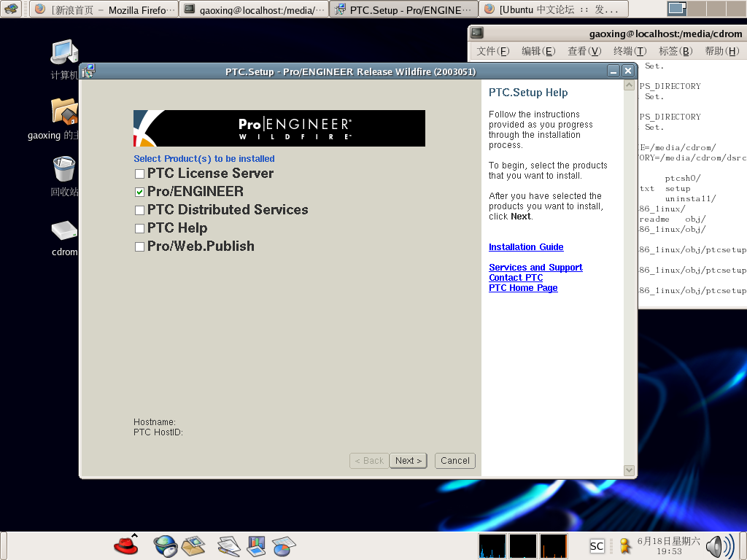The image size is (747, 560).
Task: Click the Next button in PTC.Setup
Action: point(409,461)
